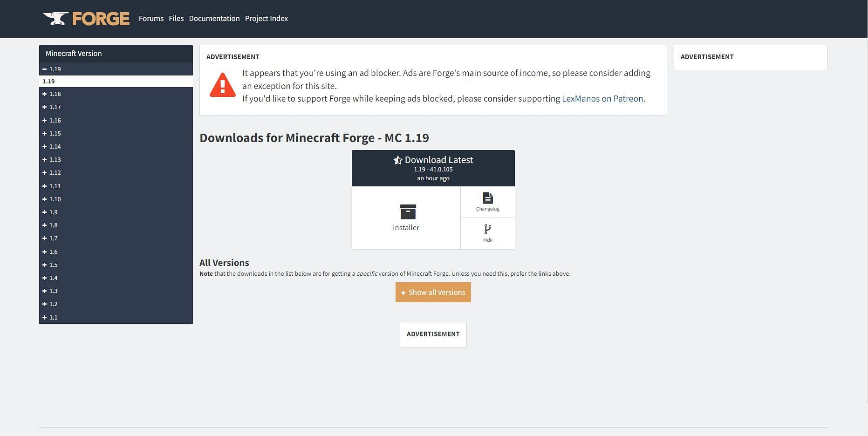Open the Project Index page

tap(267, 19)
